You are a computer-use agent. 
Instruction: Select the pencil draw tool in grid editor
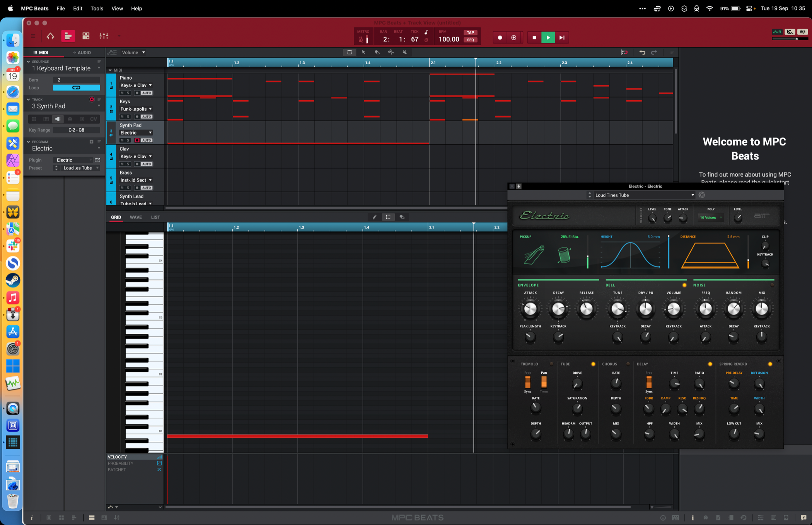(374, 217)
